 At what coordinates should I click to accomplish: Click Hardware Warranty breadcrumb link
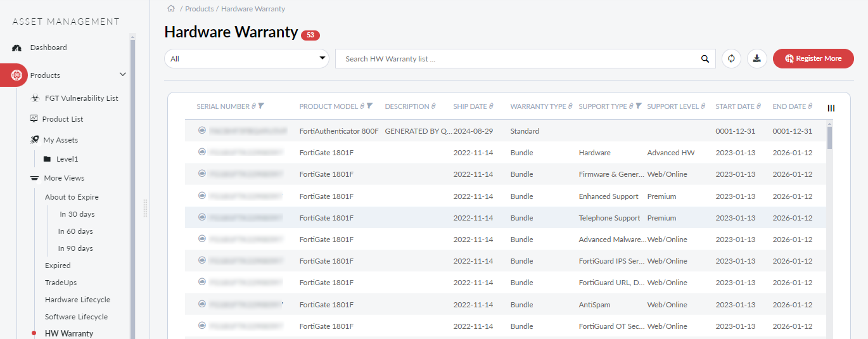point(253,9)
